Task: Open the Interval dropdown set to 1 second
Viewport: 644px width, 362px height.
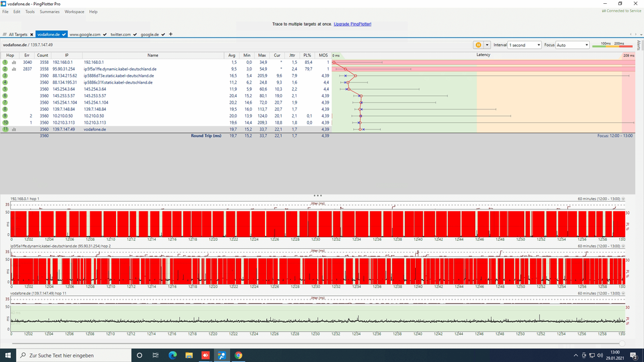Action: point(525,45)
